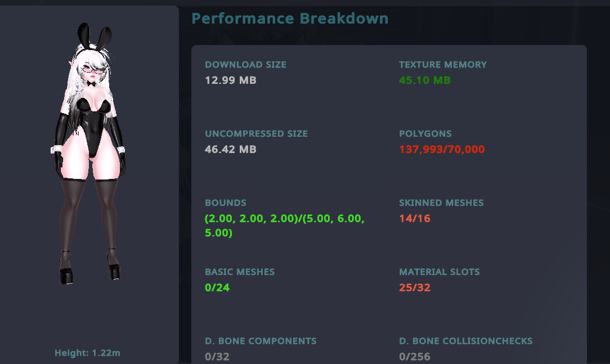Select the D. Bone Components label

(261, 341)
